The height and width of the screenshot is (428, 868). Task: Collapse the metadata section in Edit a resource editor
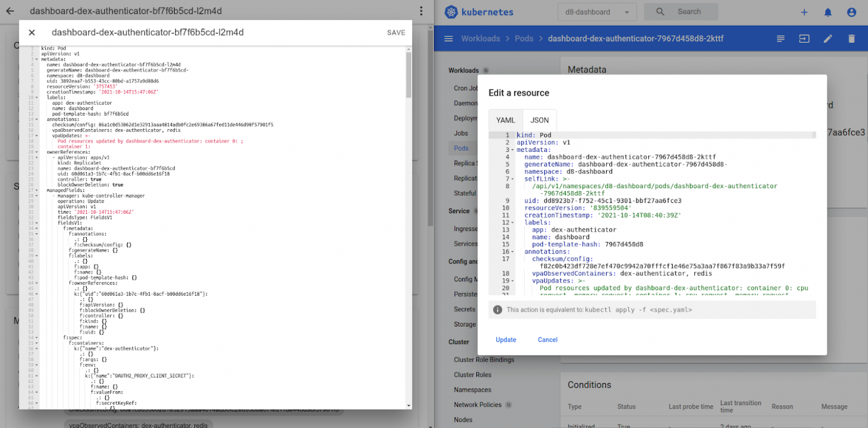tap(512, 150)
